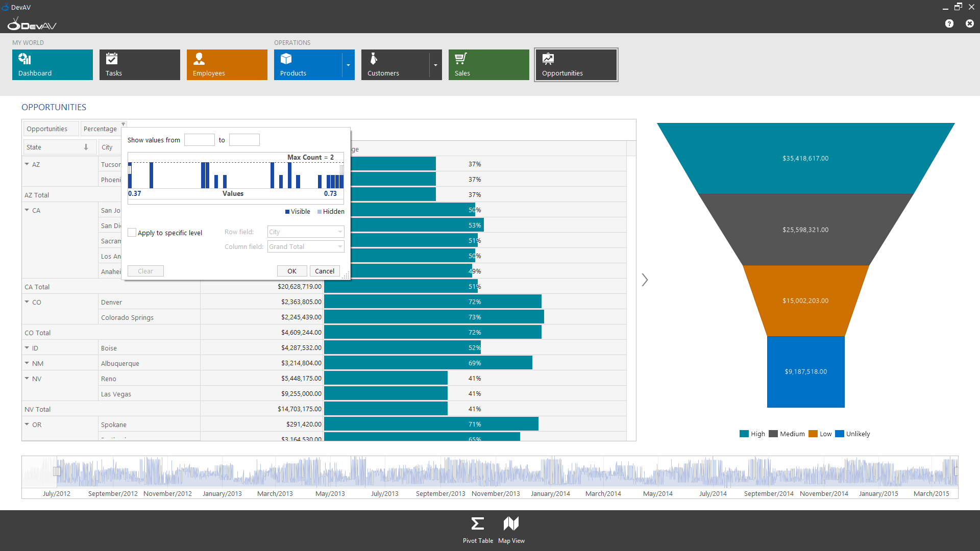The width and height of the screenshot is (980, 551).
Task: Click the help question mark icon
Action: [949, 23]
